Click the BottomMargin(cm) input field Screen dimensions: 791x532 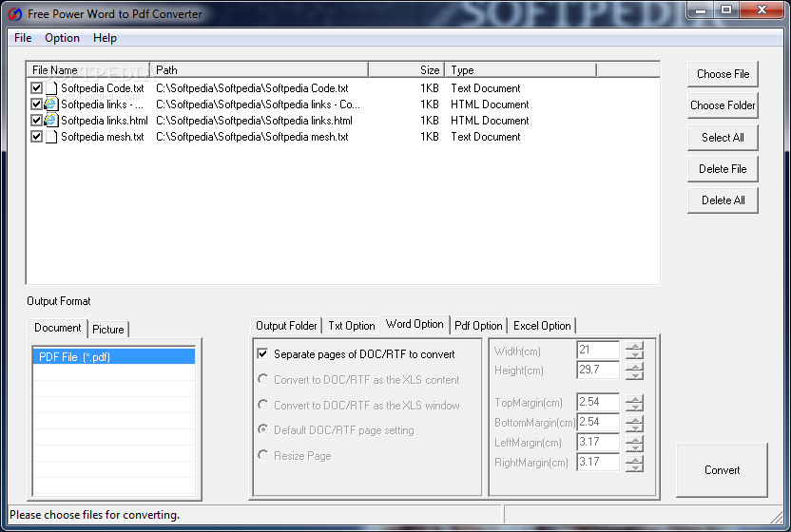pos(598,422)
